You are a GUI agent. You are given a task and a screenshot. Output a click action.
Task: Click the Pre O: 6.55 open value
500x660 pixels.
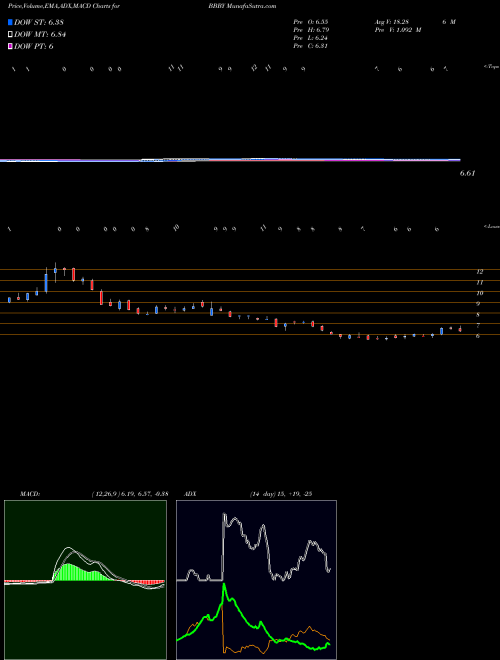(x=311, y=22)
